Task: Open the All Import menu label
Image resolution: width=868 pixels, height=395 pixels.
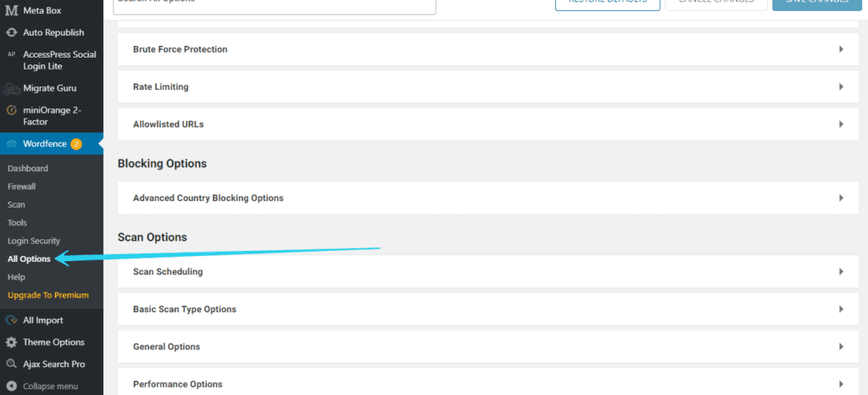Action: (x=43, y=320)
